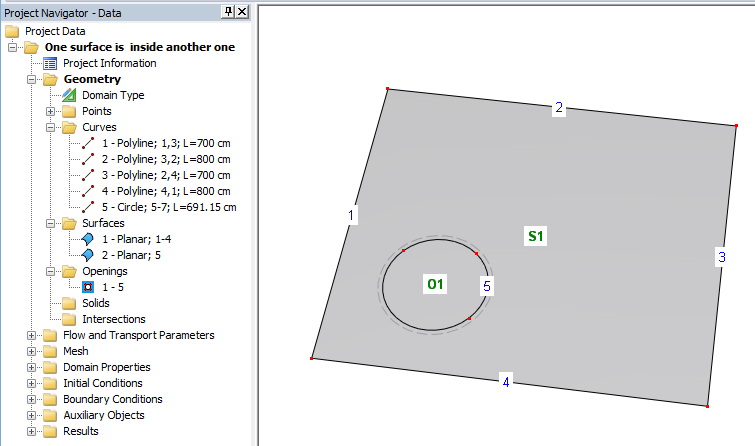Screen dimensions: 755x446
Task: Select '5 - Circle; 5-7; L=691.15 cm' text
Action: pos(169,207)
